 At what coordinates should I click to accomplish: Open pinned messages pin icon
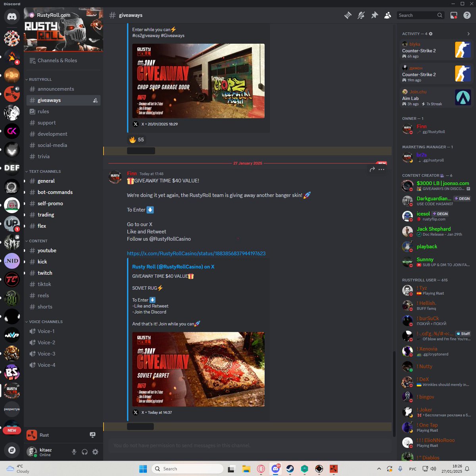point(374,15)
